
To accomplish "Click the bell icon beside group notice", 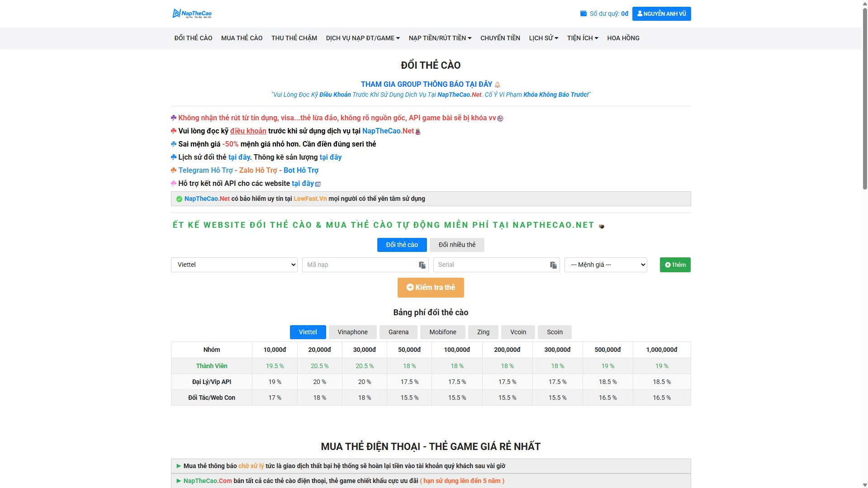I will pyautogui.click(x=498, y=85).
